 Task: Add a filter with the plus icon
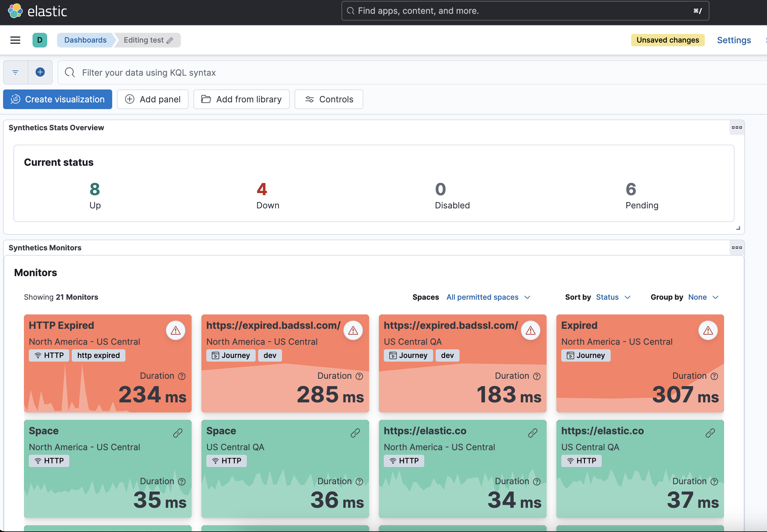tap(40, 72)
